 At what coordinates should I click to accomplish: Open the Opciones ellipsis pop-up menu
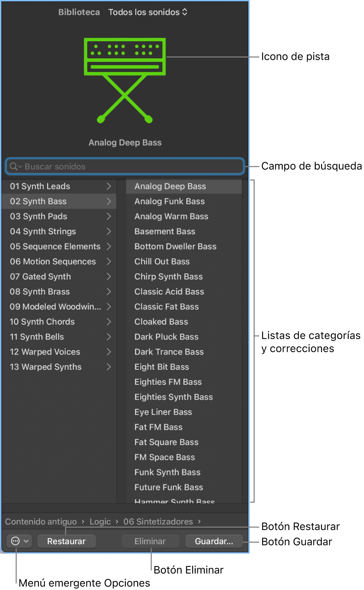click(x=19, y=541)
